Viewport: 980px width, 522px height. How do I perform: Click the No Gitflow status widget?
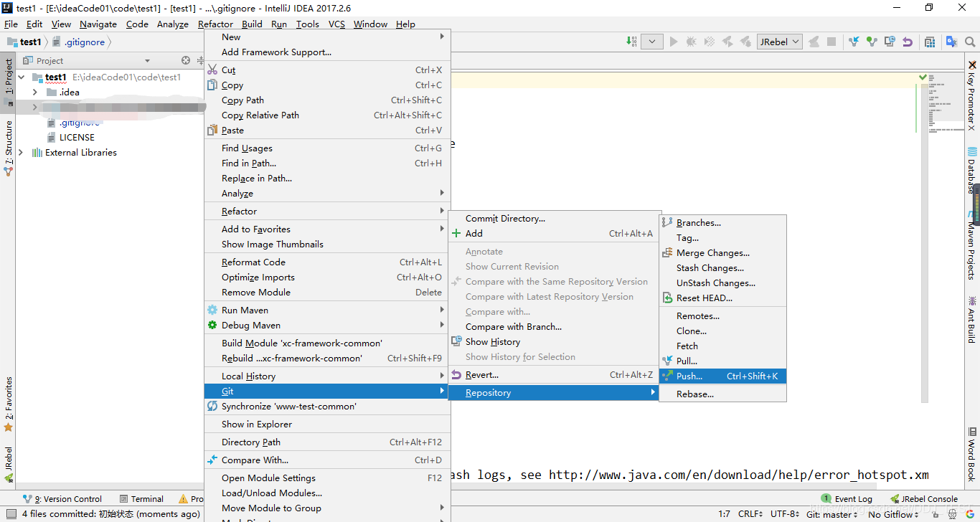(x=892, y=514)
